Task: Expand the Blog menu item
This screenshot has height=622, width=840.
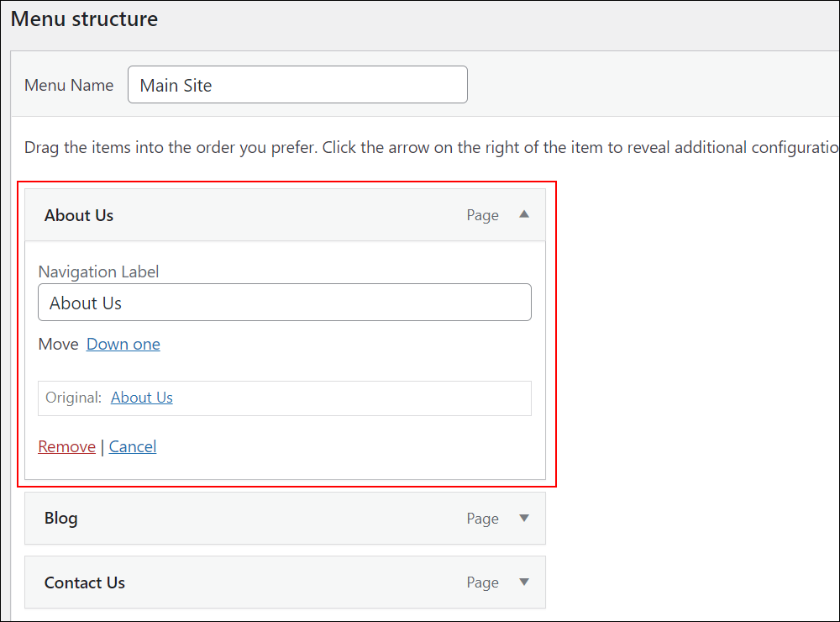Action: [x=524, y=518]
